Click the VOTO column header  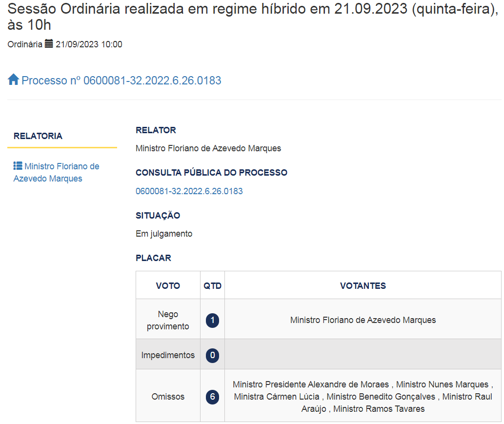(168, 286)
